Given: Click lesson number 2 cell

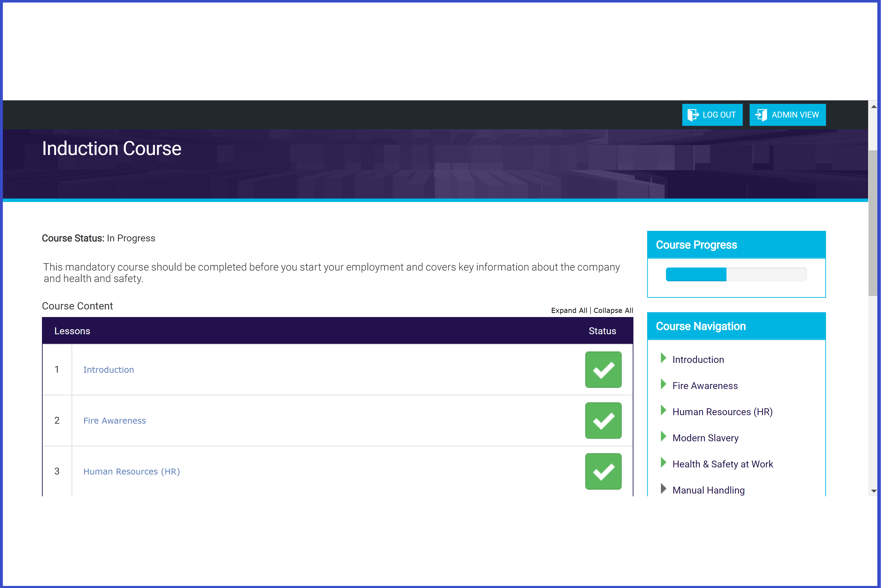Looking at the screenshot, I should pyautogui.click(x=57, y=420).
